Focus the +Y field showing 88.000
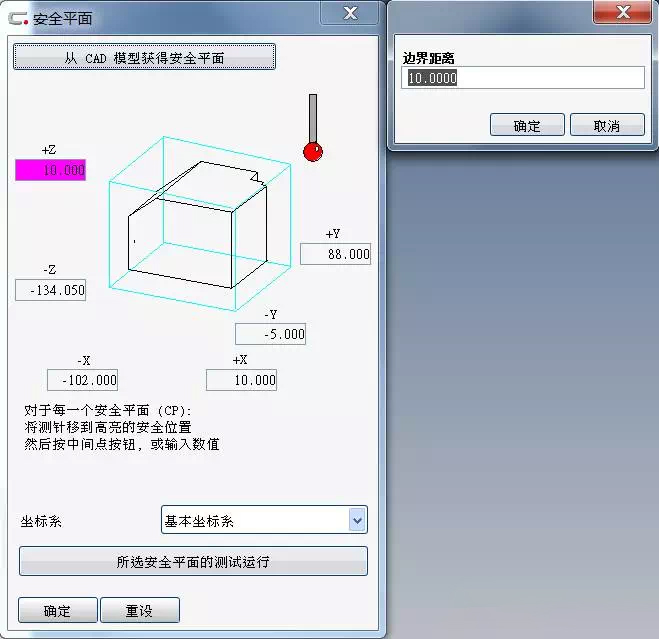 (335, 254)
